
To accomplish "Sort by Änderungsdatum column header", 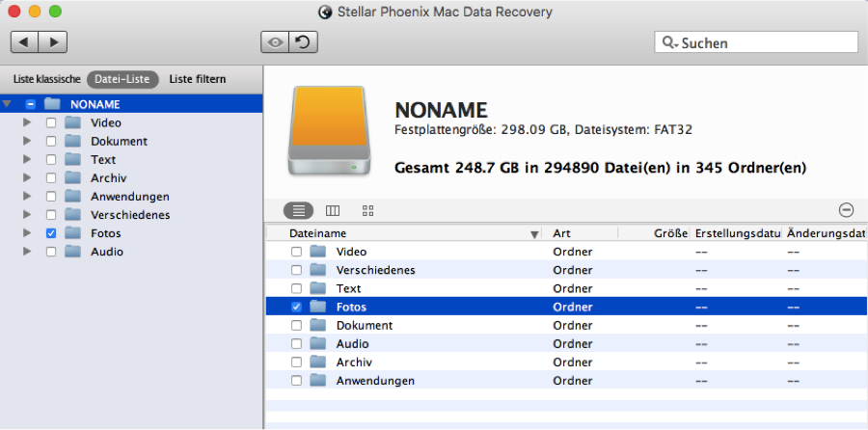I will point(826,234).
